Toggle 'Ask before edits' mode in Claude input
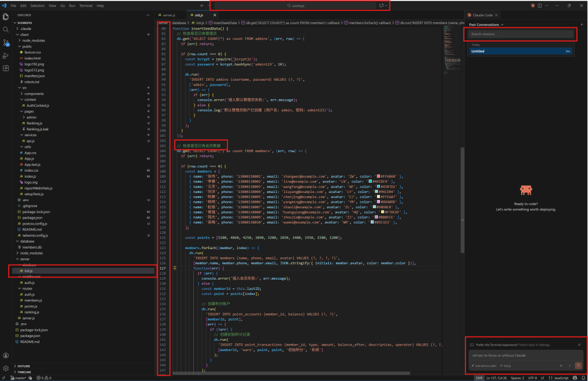588x381 pixels. click(x=483, y=366)
